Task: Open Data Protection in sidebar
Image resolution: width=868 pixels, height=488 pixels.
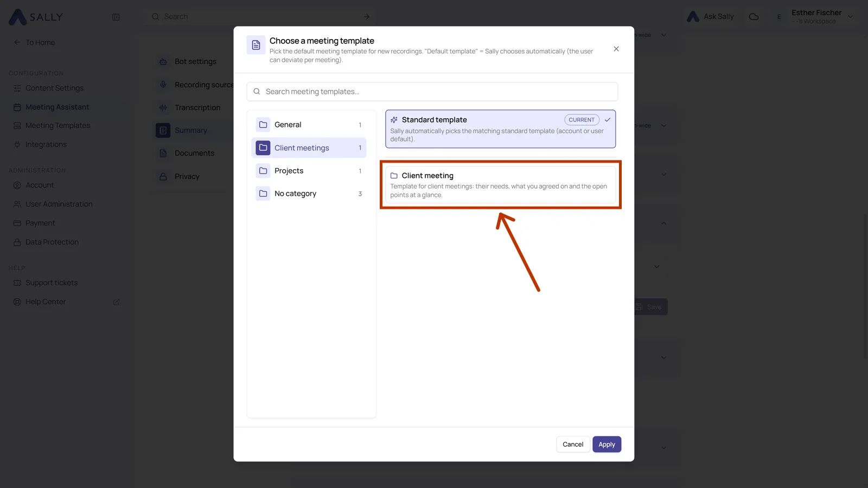Action: 52,242
